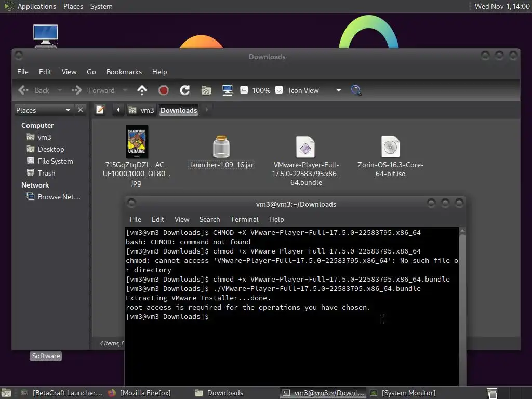Open Edit menu in Downloads window

point(45,72)
